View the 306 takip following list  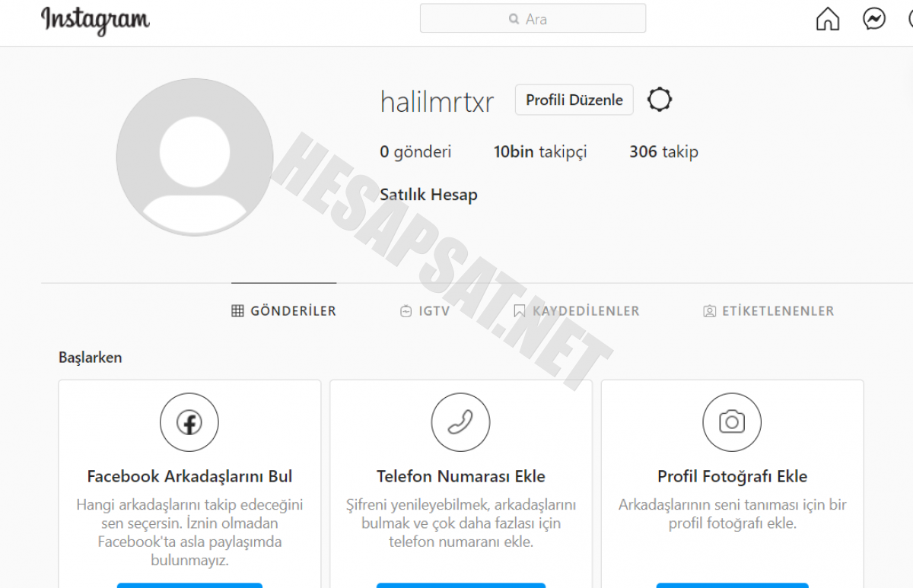click(663, 152)
